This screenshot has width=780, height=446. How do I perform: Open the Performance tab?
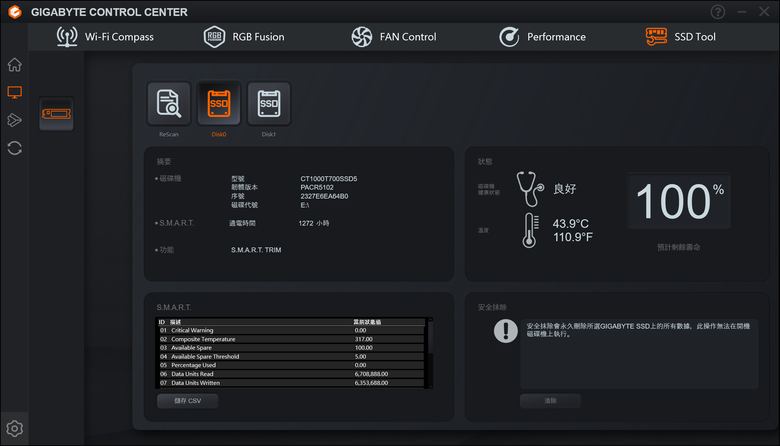[x=542, y=37]
